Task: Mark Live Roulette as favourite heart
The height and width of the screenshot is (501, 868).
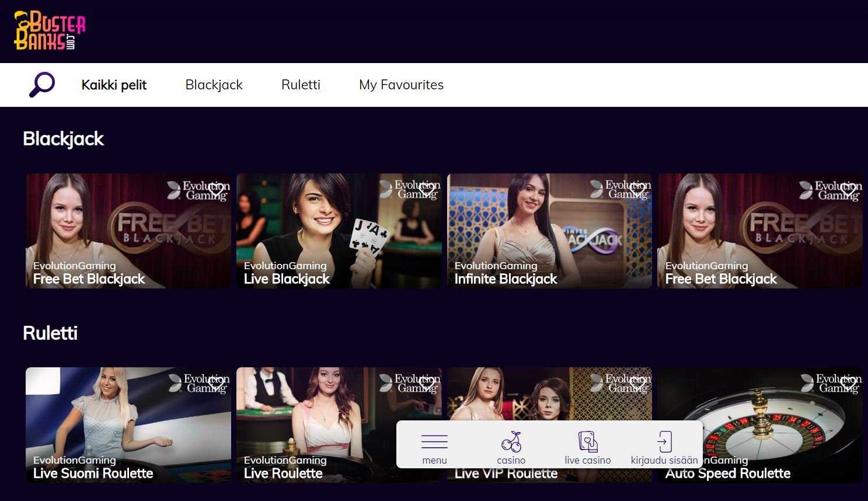Action: [x=427, y=384]
